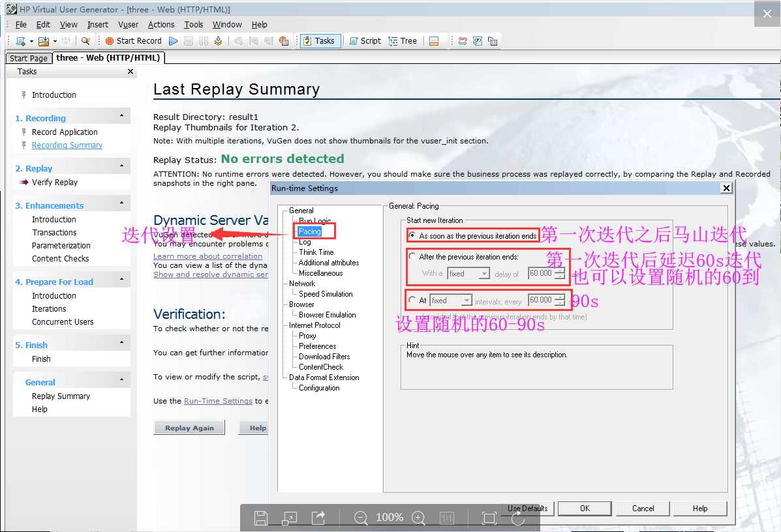781x532 pixels.
Task: Click the Replay Again button
Action: [x=189, y=428]
